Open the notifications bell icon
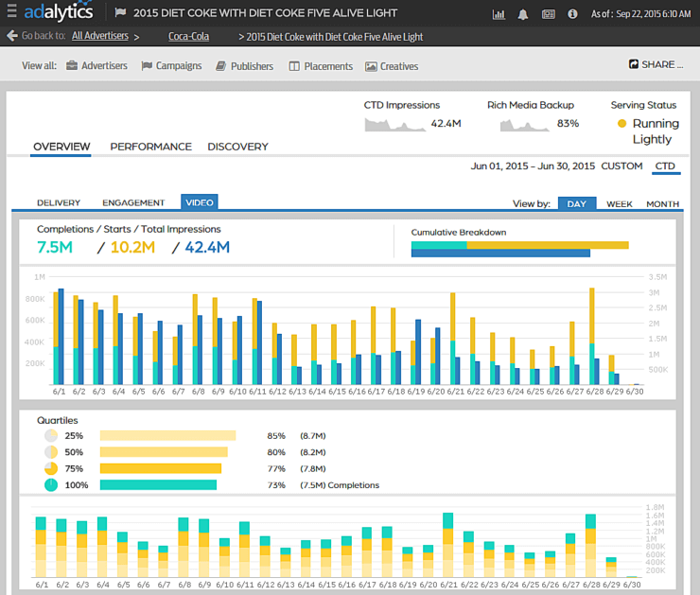Image resolution: width=700 pixels, height=595 pixels. pos(523,14)
